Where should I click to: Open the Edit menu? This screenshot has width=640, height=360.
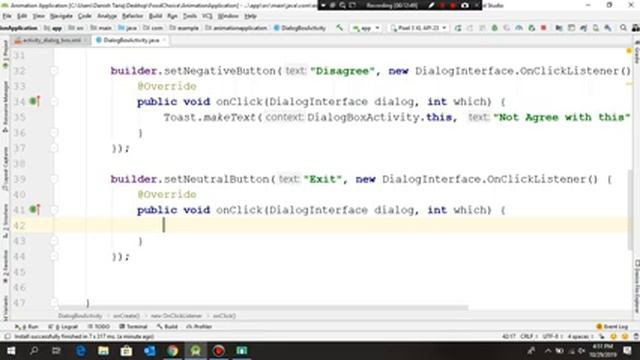pos(22,16)
